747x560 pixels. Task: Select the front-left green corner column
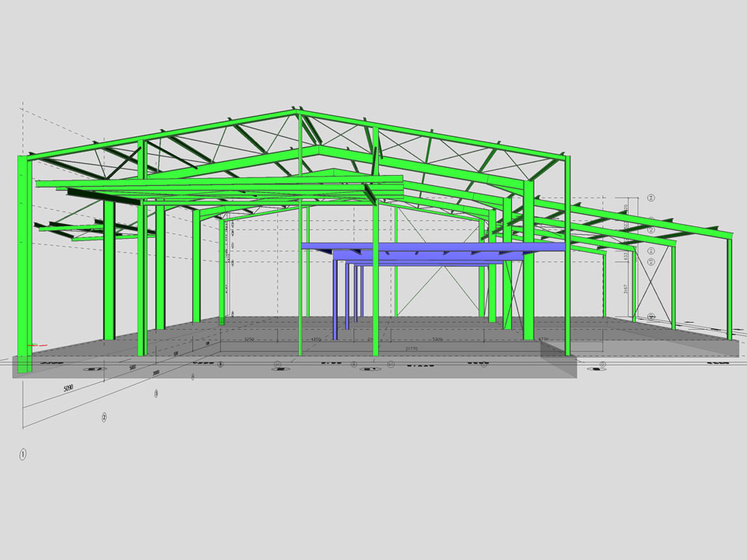click(x=24, y=264)
